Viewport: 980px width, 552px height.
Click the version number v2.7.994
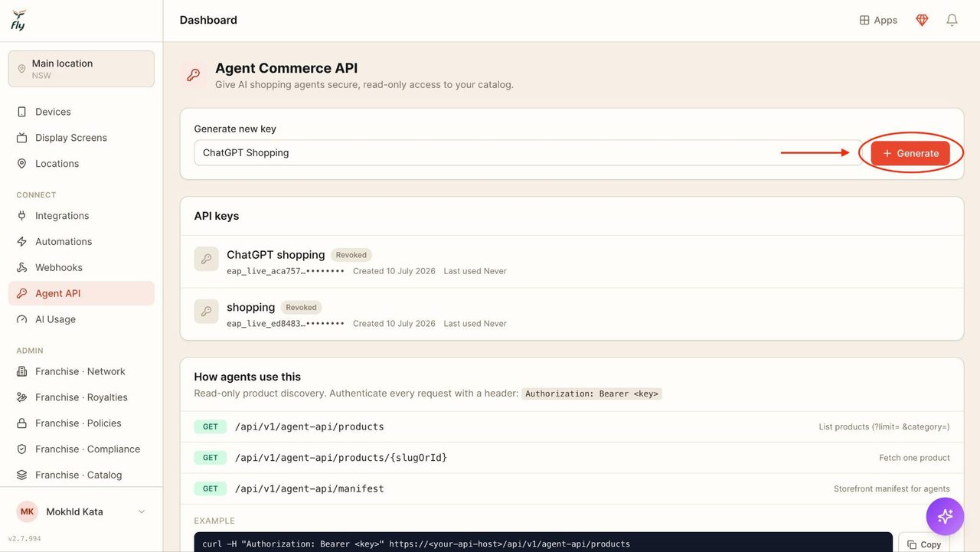(24, 539)
